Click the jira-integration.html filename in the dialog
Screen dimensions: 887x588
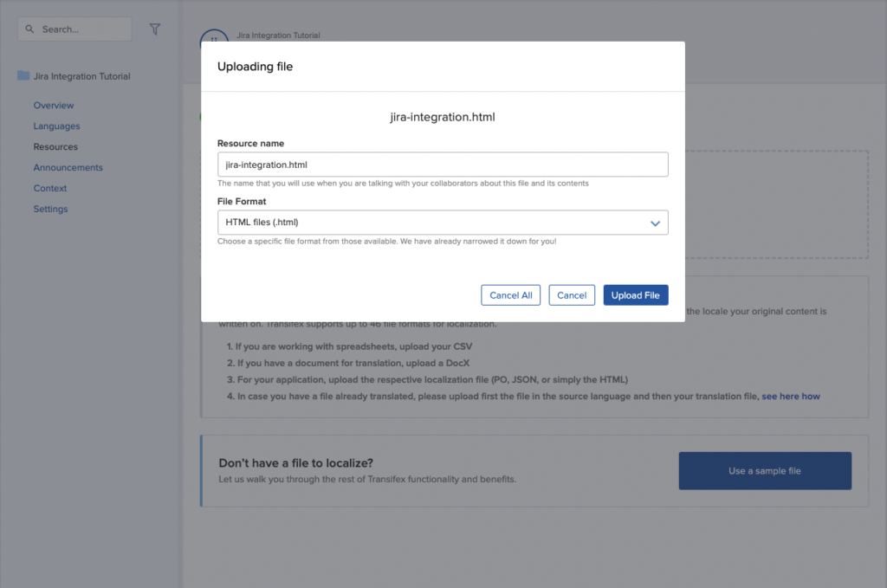(443, 117)
